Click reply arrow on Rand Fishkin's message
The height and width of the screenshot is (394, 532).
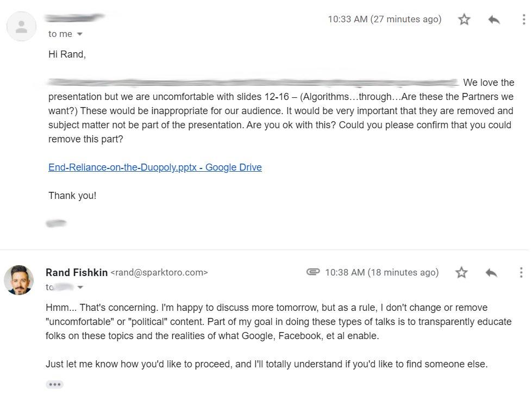491,272
